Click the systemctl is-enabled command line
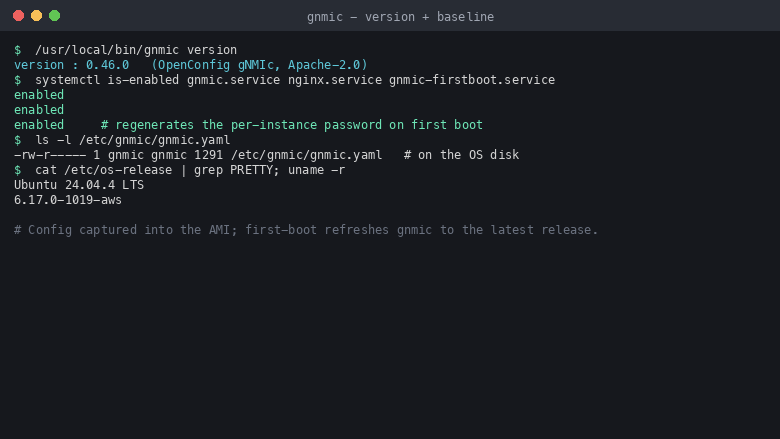 pos(294,80)
